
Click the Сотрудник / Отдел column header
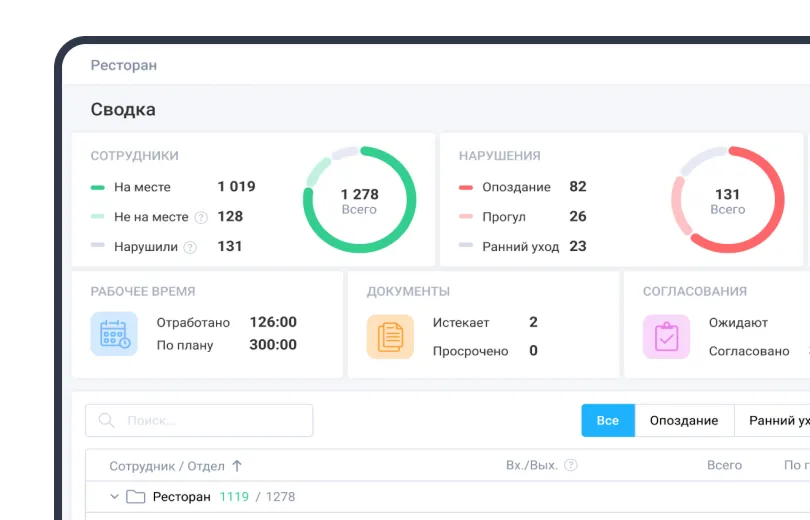[x=167, y=466]
